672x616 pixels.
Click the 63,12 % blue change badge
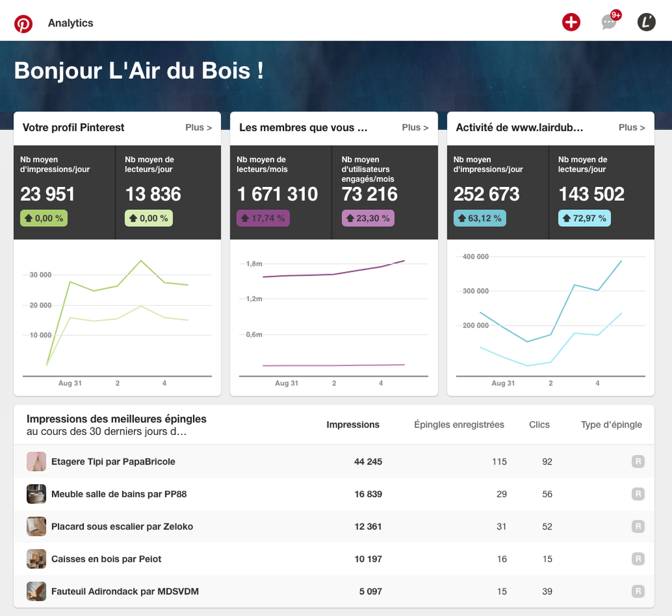pos(480,218)
